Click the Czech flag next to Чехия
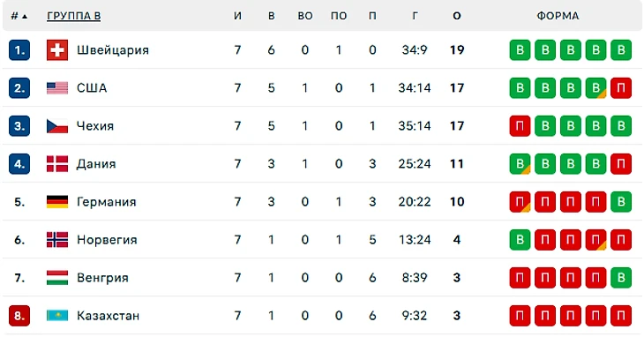 (57, 126)
